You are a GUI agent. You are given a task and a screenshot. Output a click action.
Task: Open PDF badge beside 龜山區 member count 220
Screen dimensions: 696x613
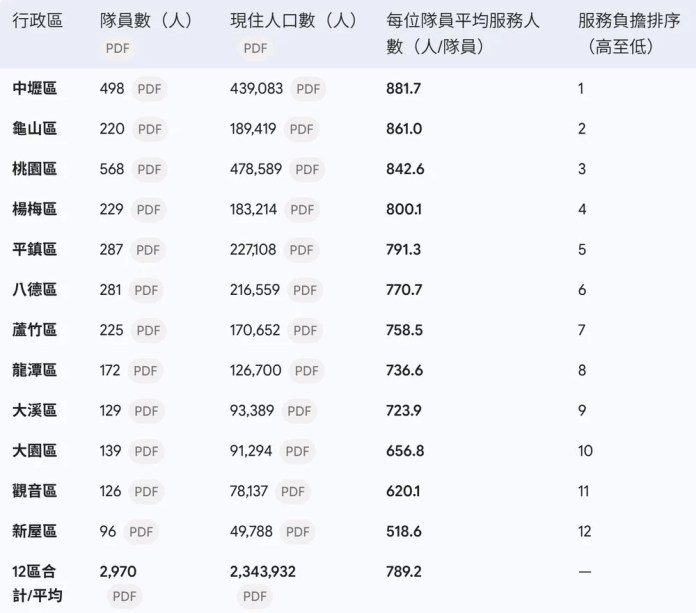click(150, 129)
